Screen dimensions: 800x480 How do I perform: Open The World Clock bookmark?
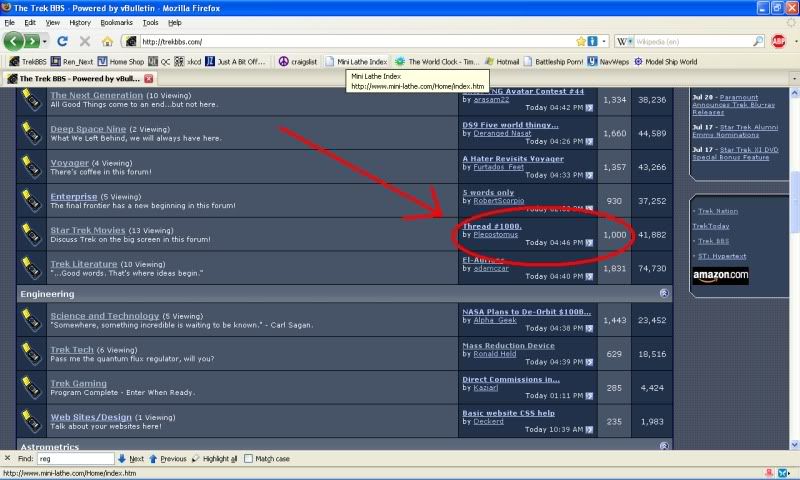point(437,62)
